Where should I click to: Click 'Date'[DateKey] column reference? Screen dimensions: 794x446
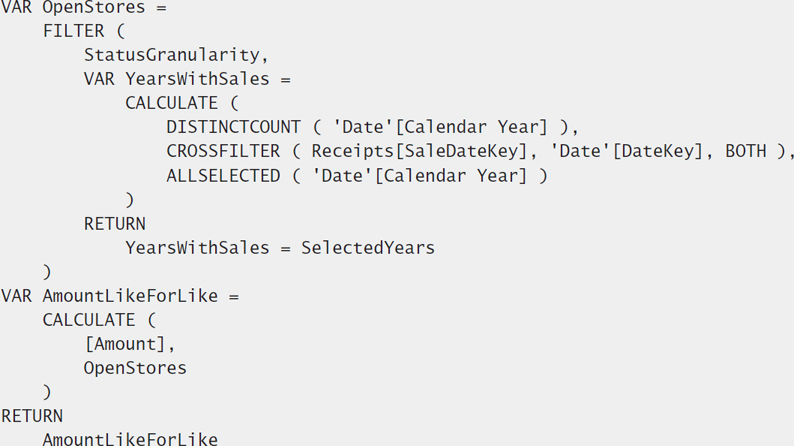tap(627, 151)
